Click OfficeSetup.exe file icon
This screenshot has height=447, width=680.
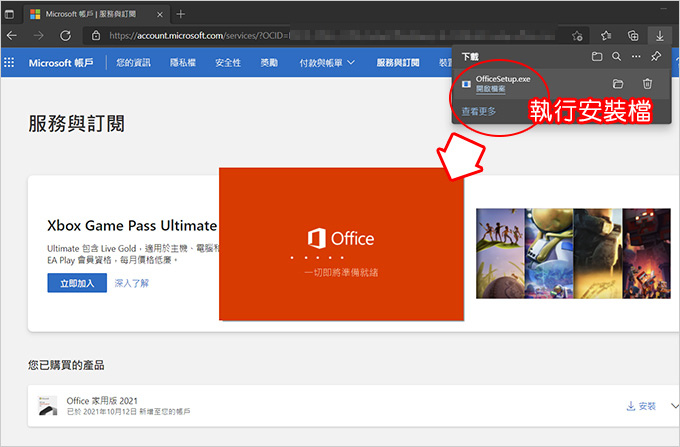coord(466,84)
